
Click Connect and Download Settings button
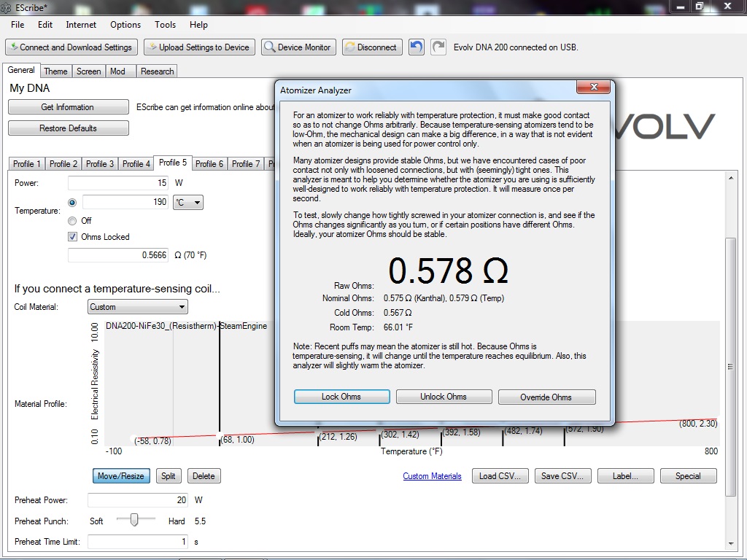pyautogui.click(x=71, y=47)
